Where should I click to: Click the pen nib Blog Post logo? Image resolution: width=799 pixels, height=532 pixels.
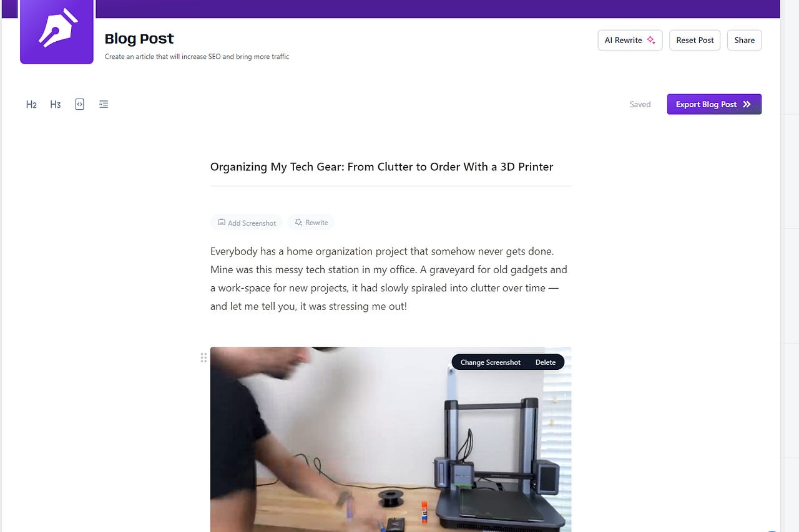(57, 31)
